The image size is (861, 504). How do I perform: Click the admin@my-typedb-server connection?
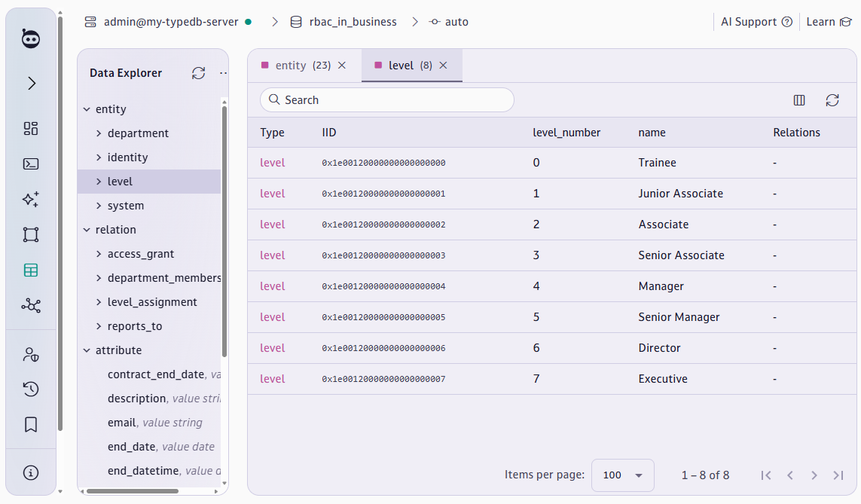171,22
